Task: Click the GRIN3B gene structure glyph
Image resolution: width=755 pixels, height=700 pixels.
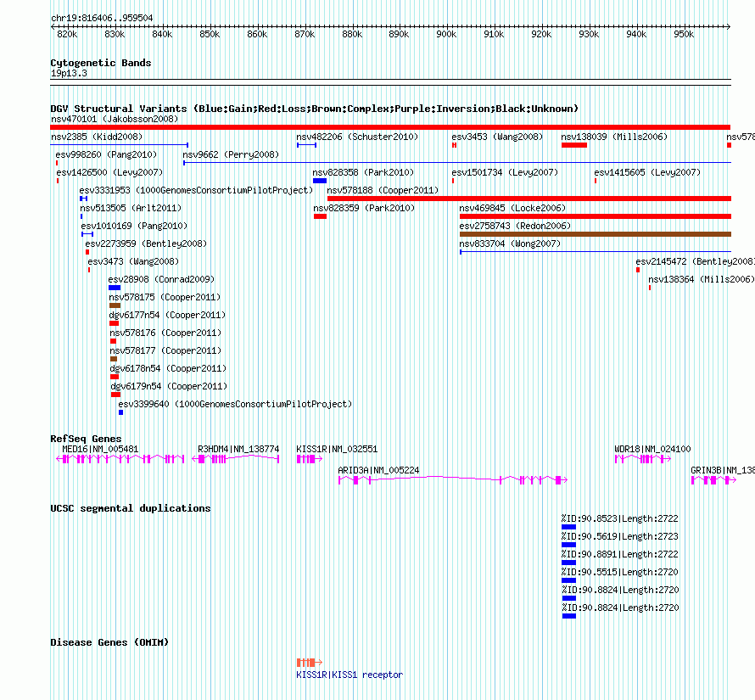Action: pyautogui.click(x=713, y=480)
